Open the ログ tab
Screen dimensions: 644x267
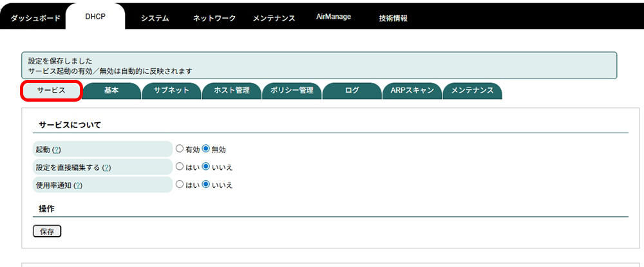[352, 91]
